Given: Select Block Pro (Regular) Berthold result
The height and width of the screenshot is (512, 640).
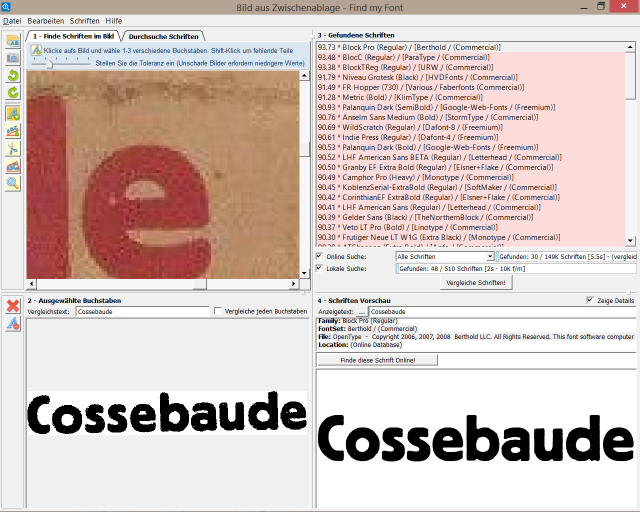Looking at the screenshot, I should [471, 47].
